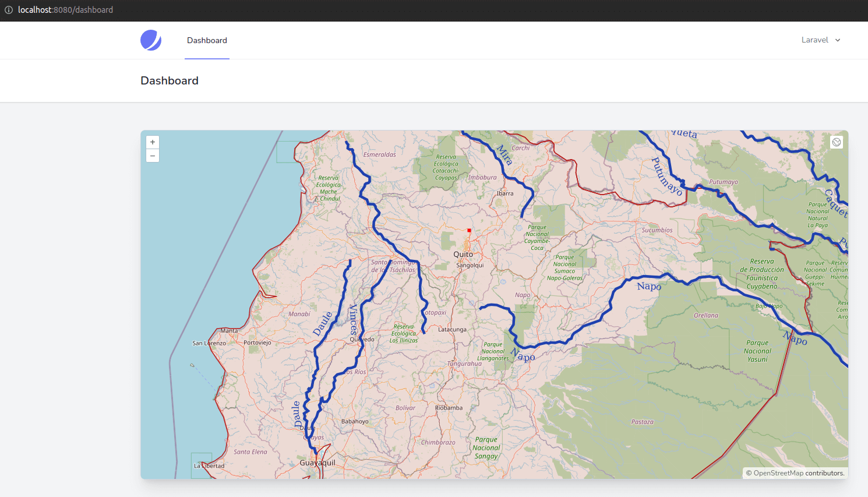
Task: Click the Dashboard page heading
Action: [170, 80]
